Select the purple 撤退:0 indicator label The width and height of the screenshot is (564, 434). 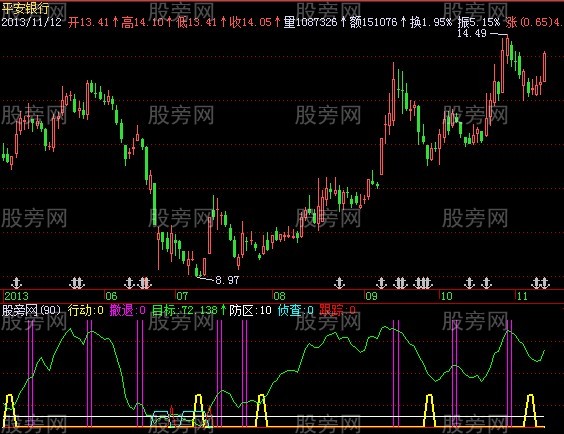tap(127, 310)
